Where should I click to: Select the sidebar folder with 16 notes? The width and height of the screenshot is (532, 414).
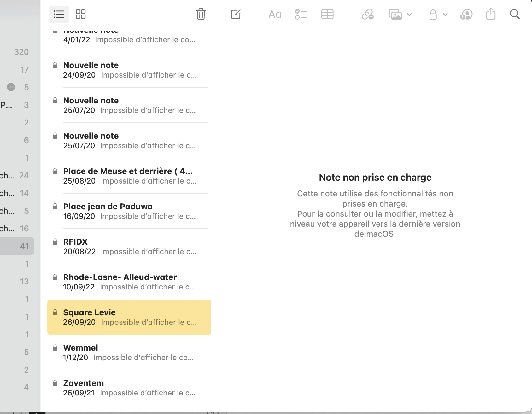pyautogui.click(x=17, y=229)
